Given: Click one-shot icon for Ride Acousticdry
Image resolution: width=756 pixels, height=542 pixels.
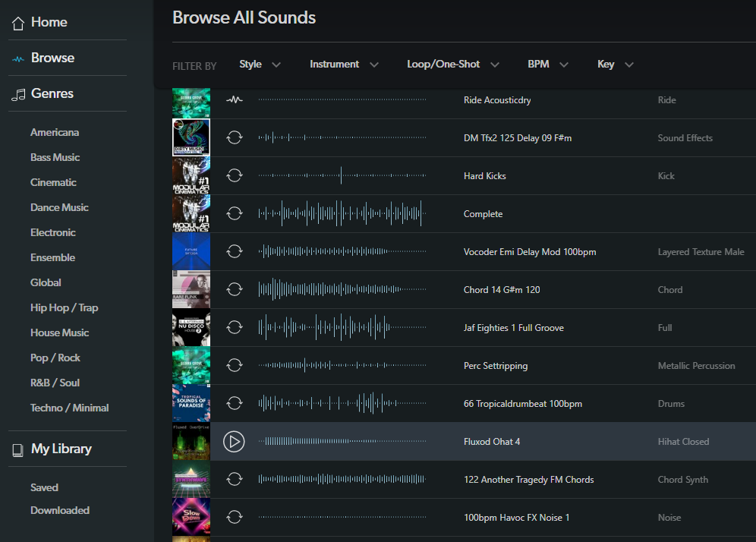Looking at the screenshot, I should (x=235, y=99).
